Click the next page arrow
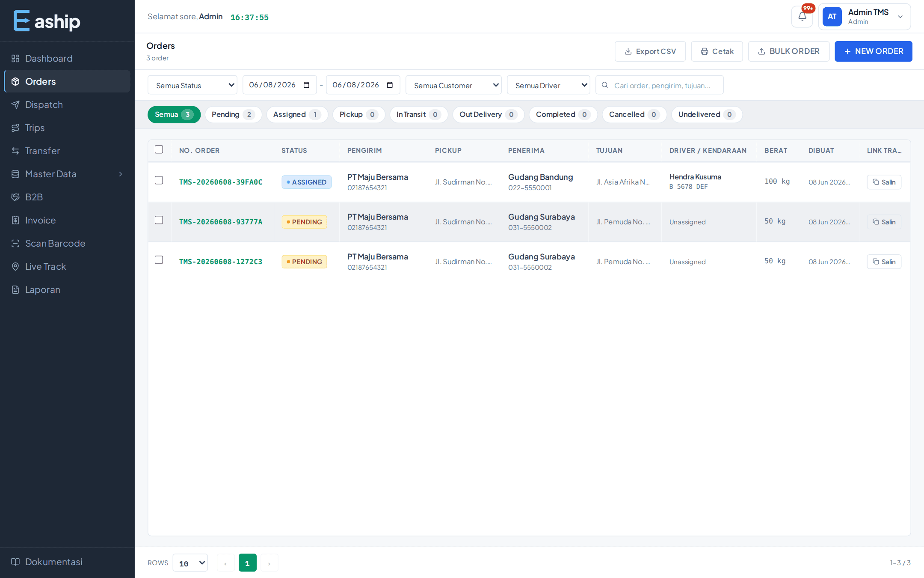This screenshot has width=924, height=578. (269, 563)
